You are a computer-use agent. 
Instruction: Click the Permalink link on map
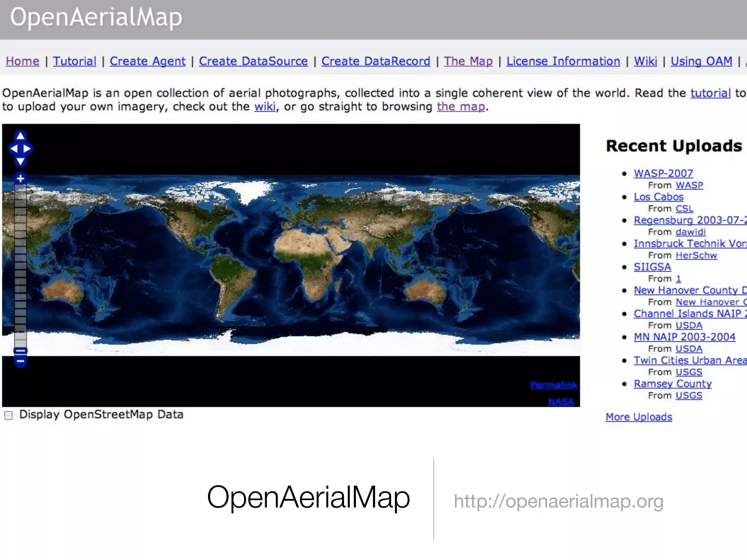point(553,385)
